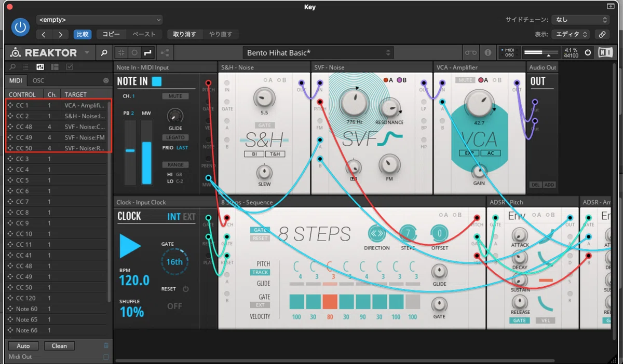The width and height of the screenshot is (623, 364).
Task: Toggle MUTE in the Note In block
Action: click(x=175, y=96)
